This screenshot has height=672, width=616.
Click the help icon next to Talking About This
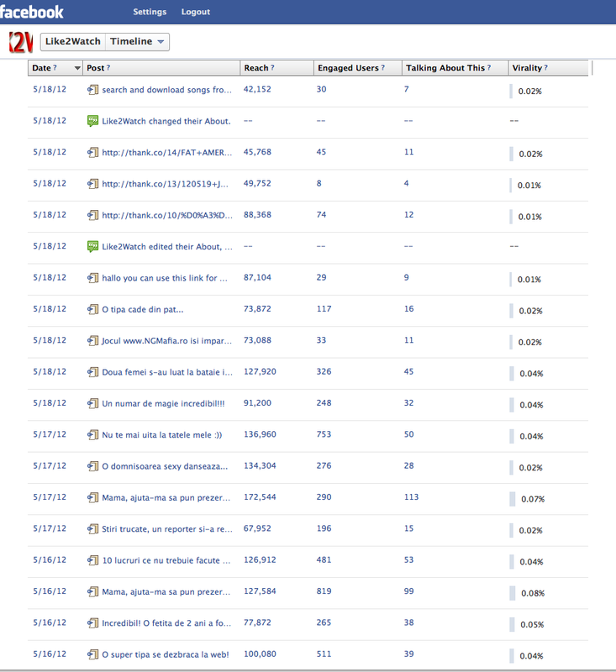488,68
